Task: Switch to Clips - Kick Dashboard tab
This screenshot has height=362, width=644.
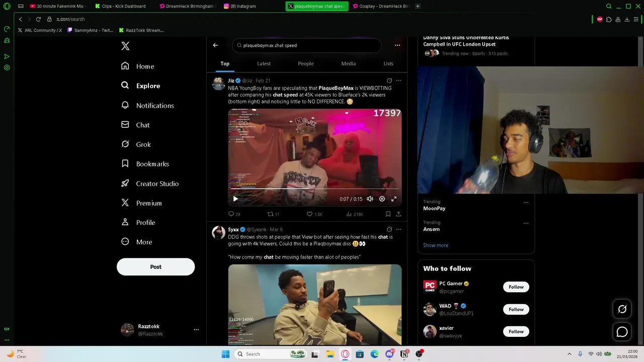Action: (123, 6)
